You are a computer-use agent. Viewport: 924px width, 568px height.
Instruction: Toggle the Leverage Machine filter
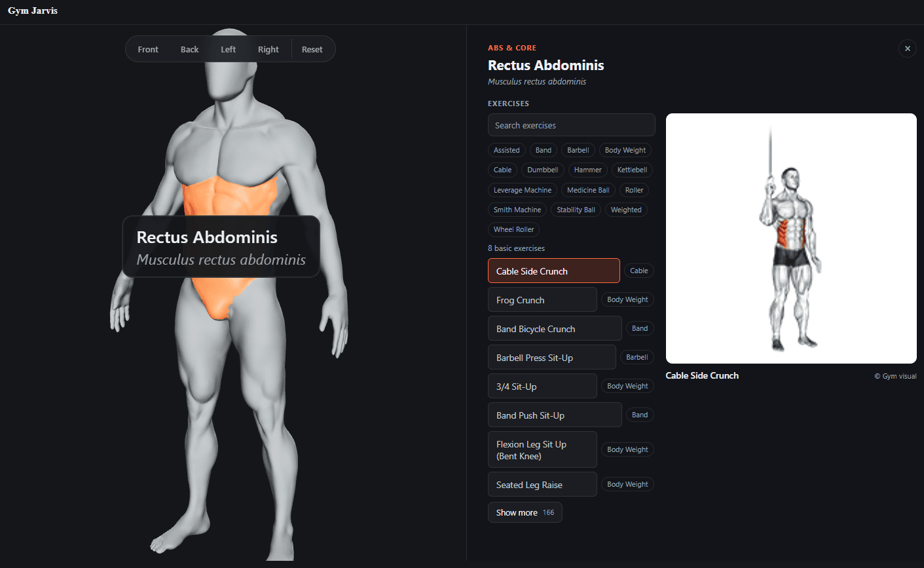(x=523, y=190)
